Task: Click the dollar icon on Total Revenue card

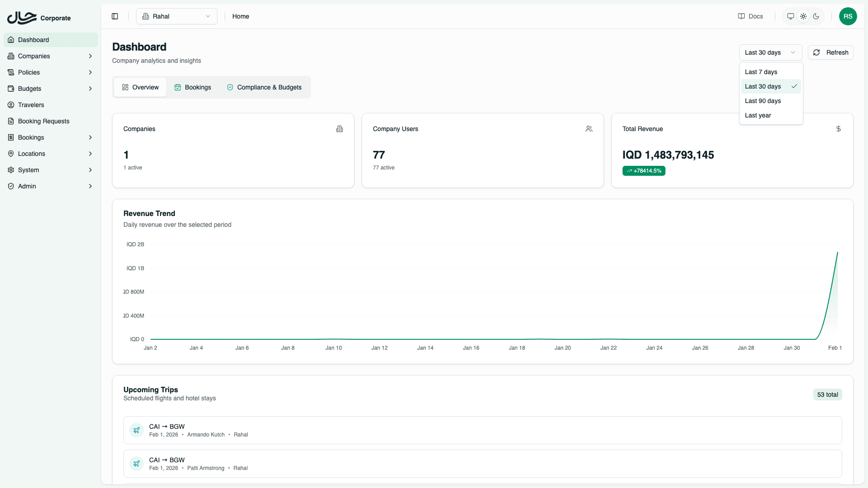Action: point(839,129)
